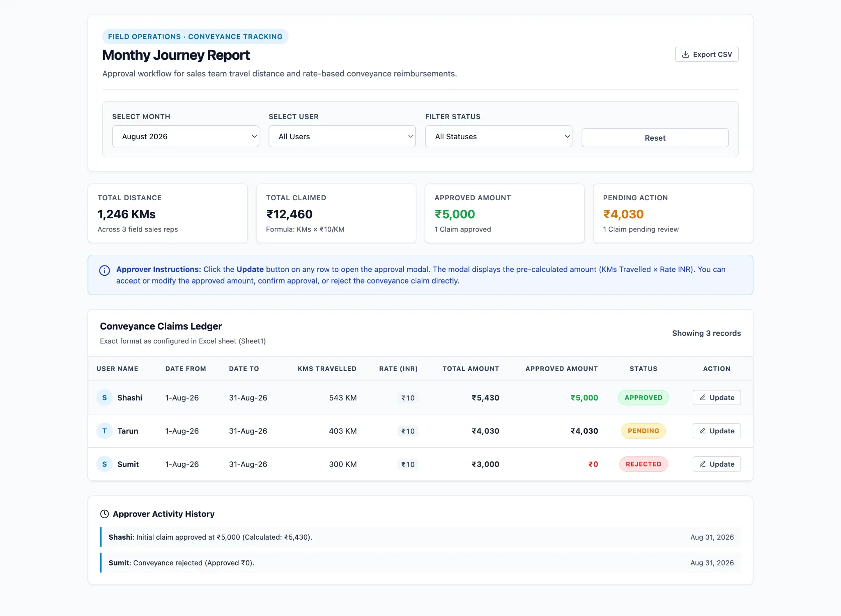Select the 403 KM cell in Tarun's row

(342, 431)
